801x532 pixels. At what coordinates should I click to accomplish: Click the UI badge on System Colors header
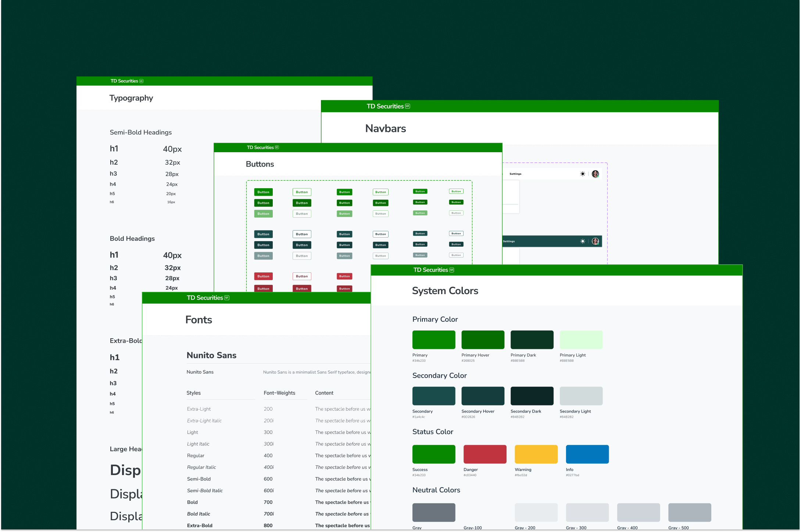click(451, 270)
